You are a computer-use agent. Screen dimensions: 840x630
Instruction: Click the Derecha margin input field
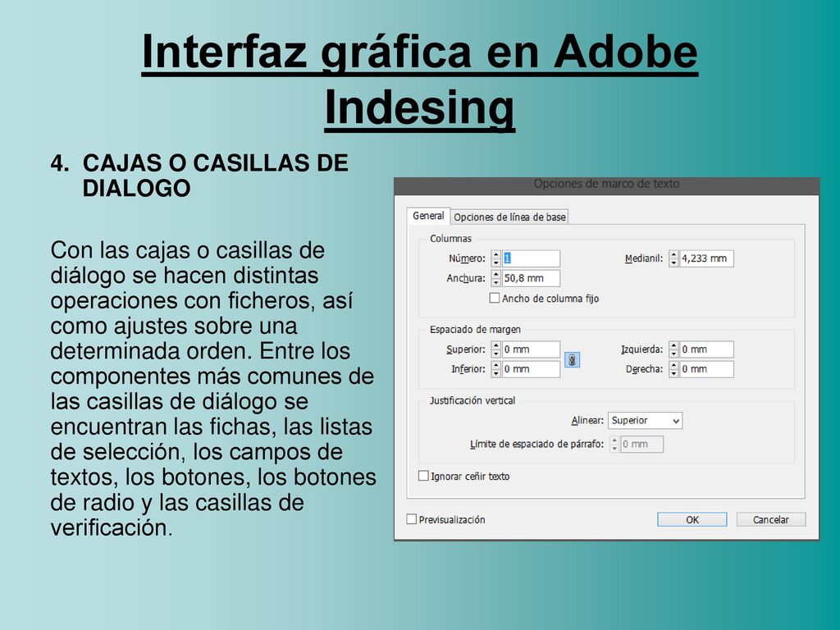point(706,369)
